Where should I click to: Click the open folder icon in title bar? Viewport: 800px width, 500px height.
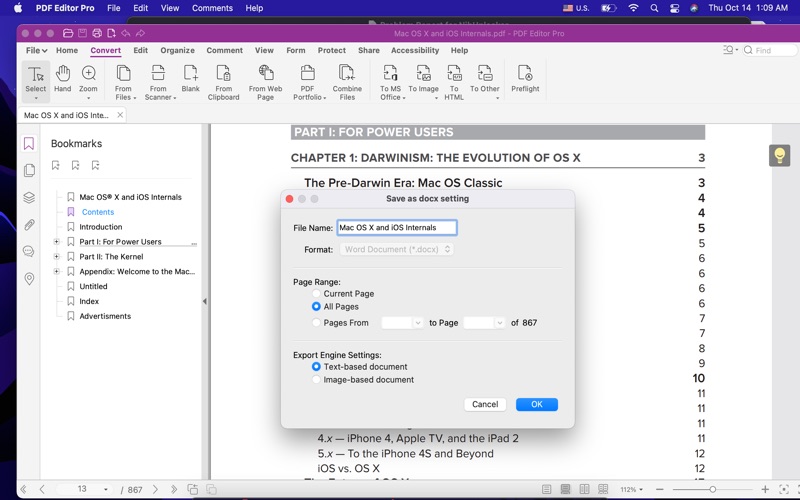click(x=67, y=33)
